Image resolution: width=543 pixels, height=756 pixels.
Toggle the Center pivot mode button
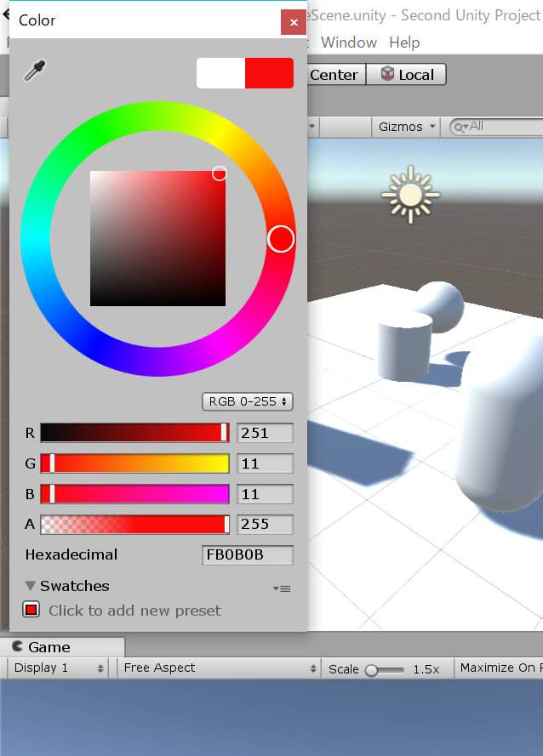pos(334,75)
